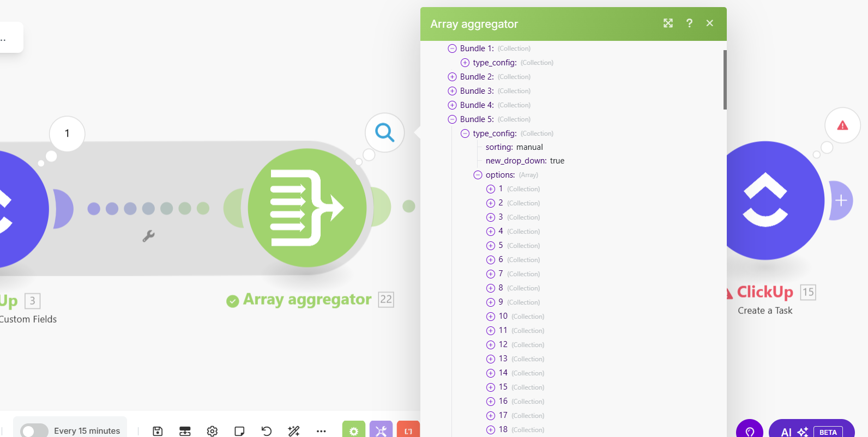Close the Array aggregator panel
The width and height of the screenshot is (868, 437).
click(x=710, y=23)
